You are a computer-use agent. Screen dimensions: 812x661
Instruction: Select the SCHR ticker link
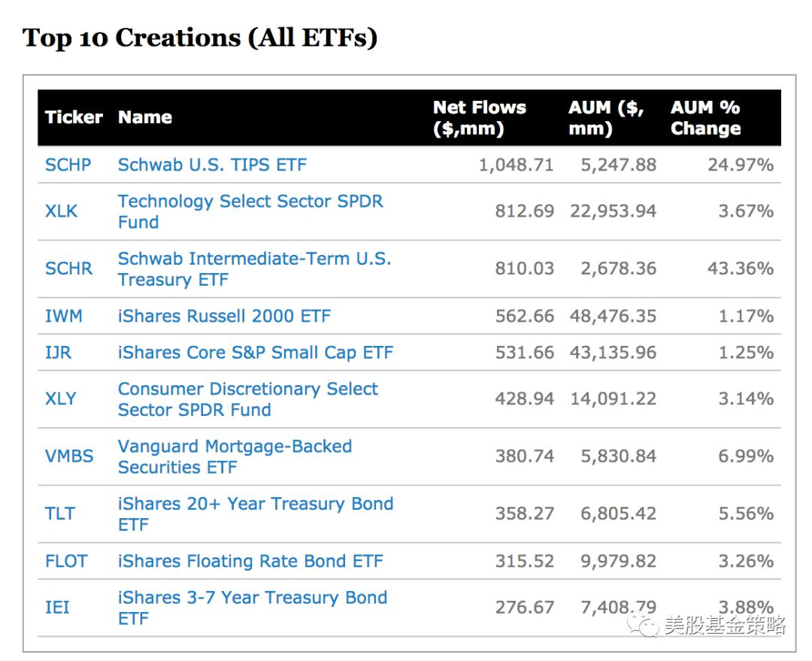coord(68,268)
